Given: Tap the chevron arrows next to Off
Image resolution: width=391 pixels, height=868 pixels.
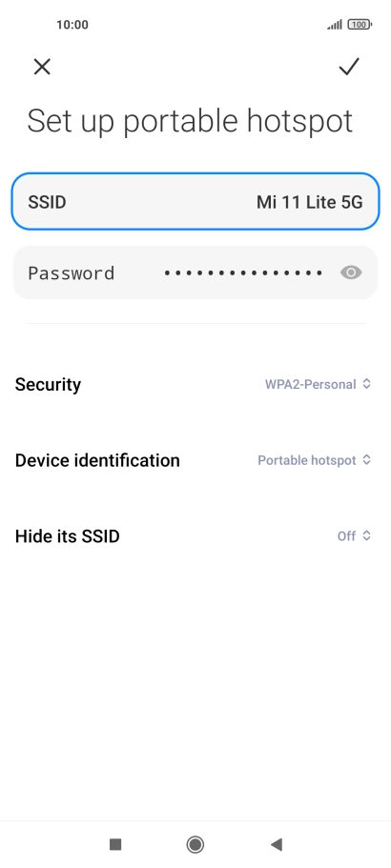Looking at the screenshot, I should [366, 535].
